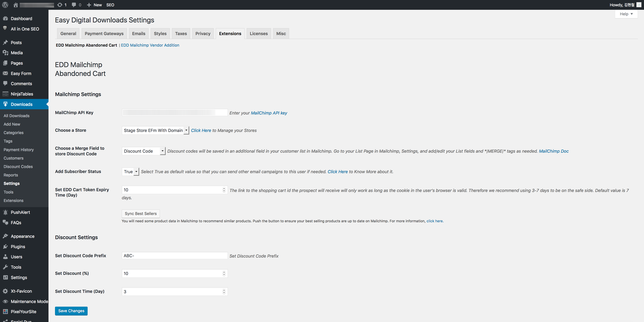Open Categories submenu item

point(13,133)
